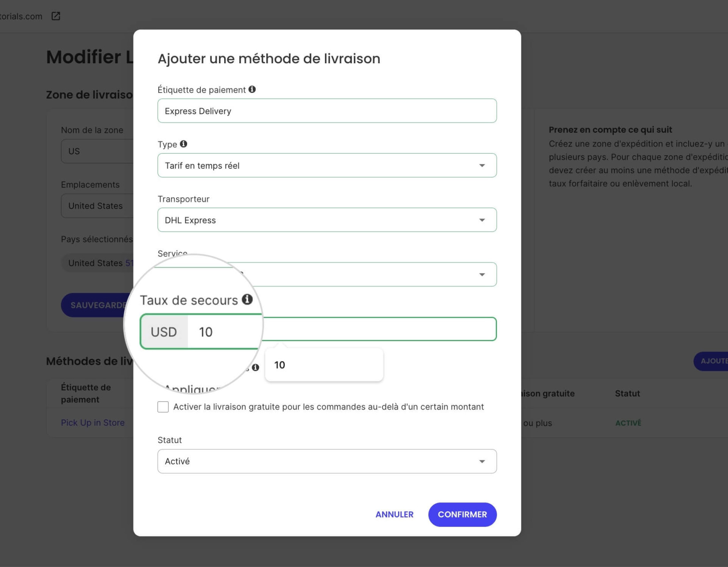728x567 pixels.
Task: Click the CONFIRMER button
Action: coord(462,514)
